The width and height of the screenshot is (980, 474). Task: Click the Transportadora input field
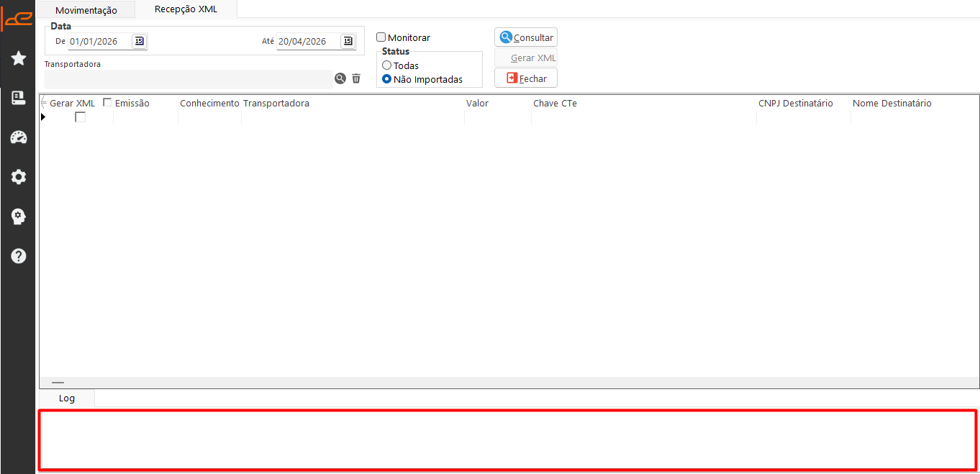pyautogui.click(x=188, y=78)
